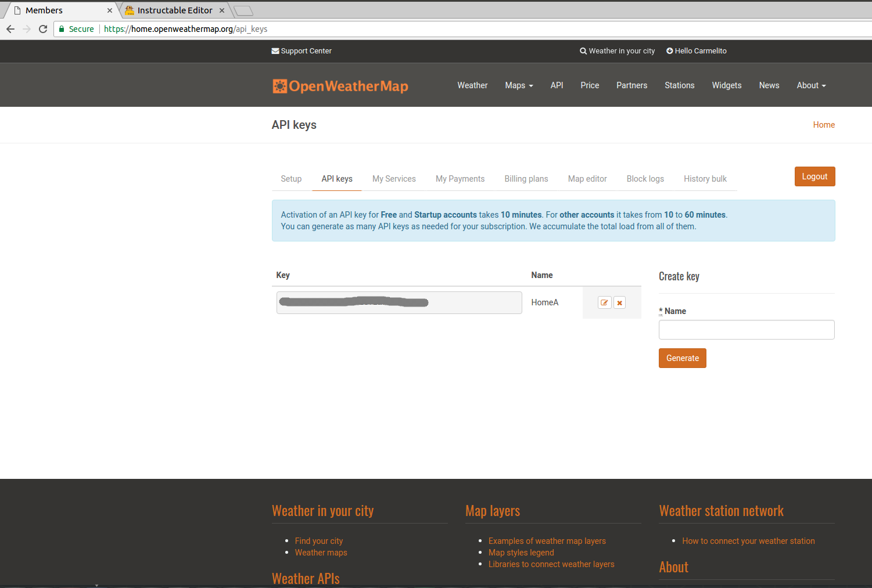Switch to the Setup tab
872x588 pixels.
pos(291,179)
